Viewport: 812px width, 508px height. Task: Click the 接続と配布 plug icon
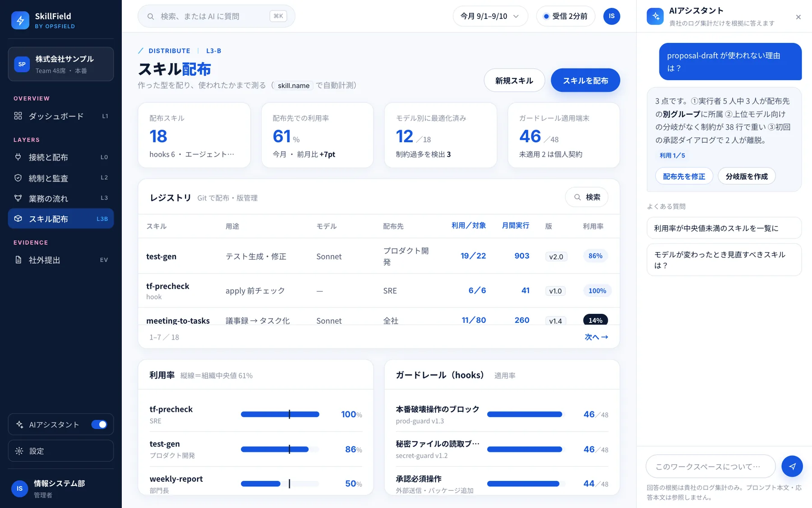tap(18, 157)
